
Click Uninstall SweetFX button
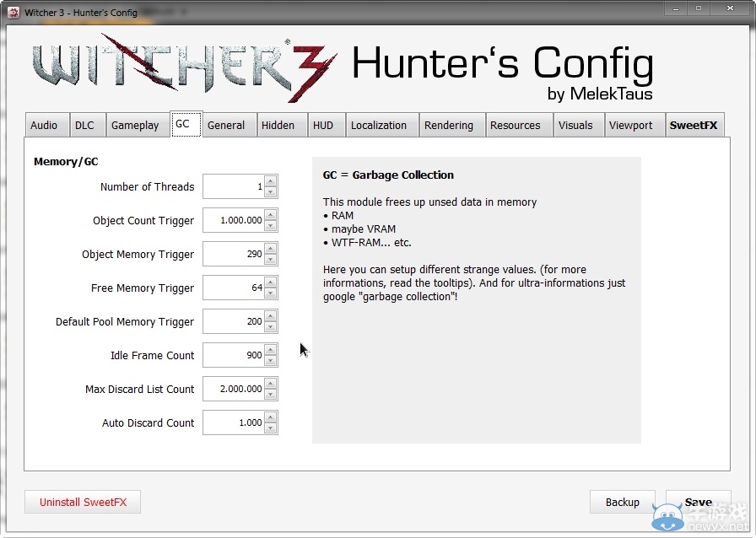[x=83, y=502]
